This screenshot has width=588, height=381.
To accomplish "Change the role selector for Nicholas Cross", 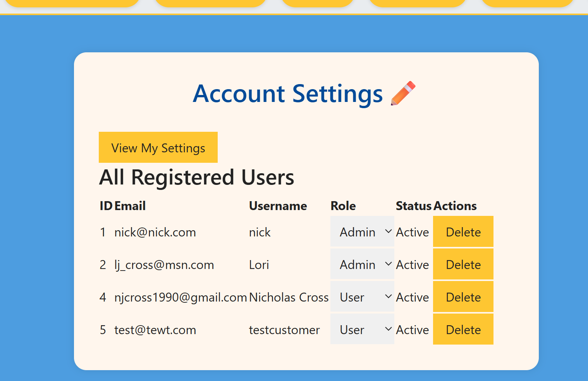I will pos(362,297).
